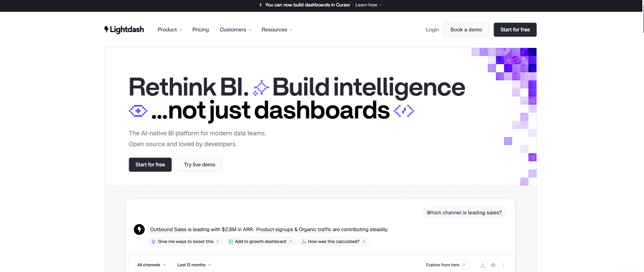
Task: Click the Explore from here button
Action: (446, 265)
